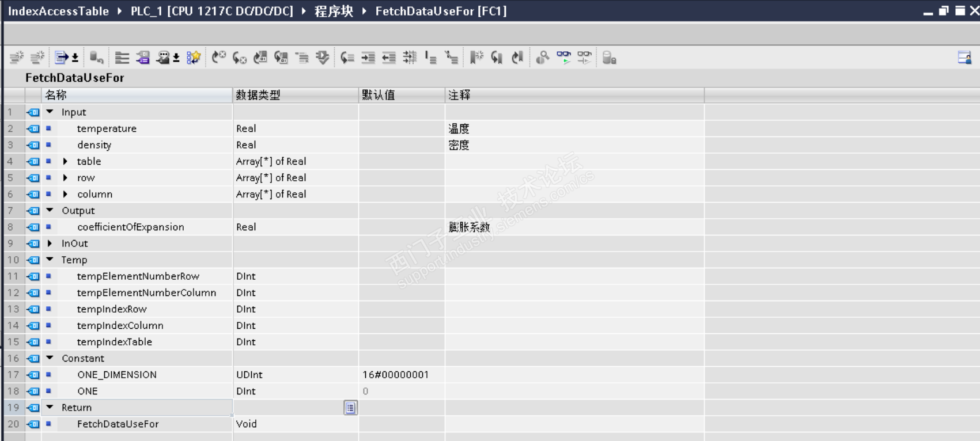Expand the InOut section
This screenshot has width=980, height=441.
(x=50, y=244)
